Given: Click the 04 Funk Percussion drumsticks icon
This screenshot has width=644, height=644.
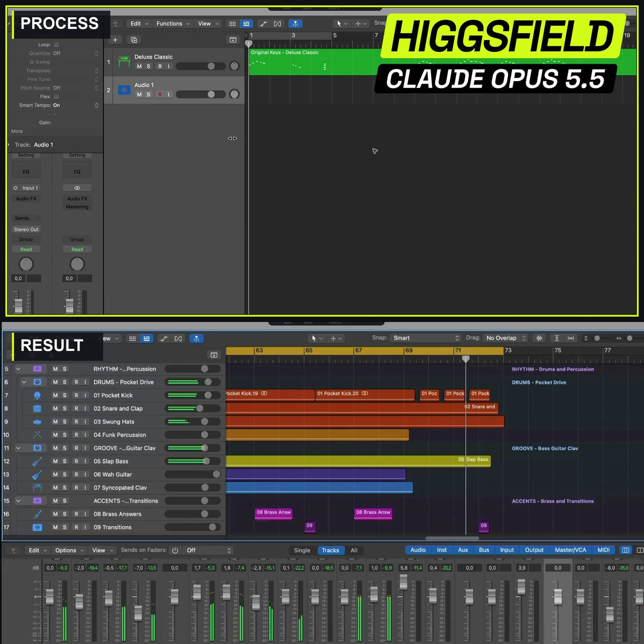Looking at the screenshot, I should (37, 435).
